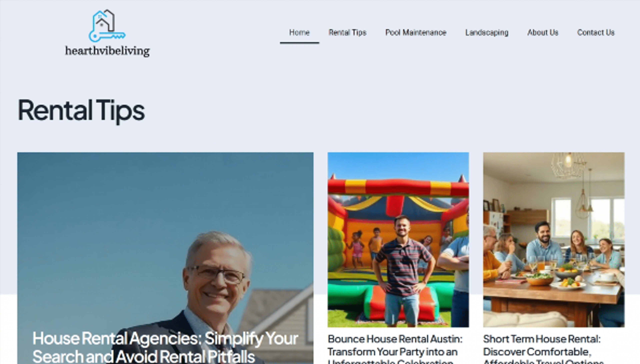Open the Home navigation item
640x364 pixels.
click(299, 32)
